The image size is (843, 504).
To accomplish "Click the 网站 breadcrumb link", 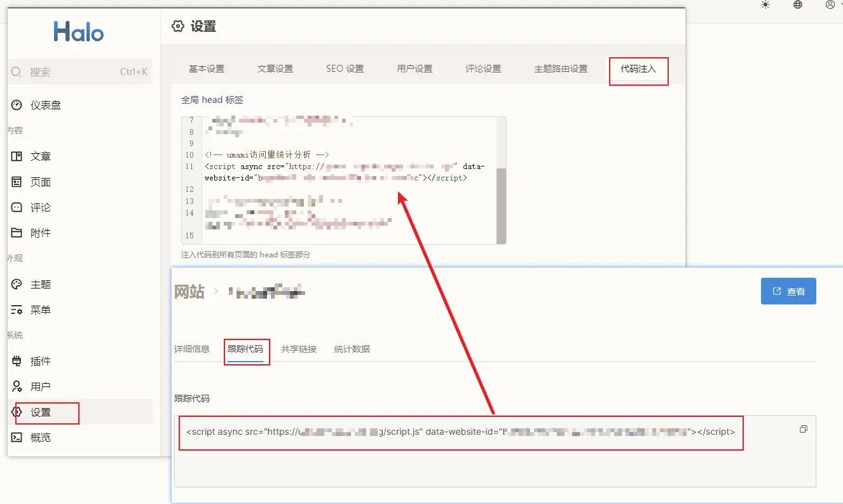I will (x=189, y=292).
